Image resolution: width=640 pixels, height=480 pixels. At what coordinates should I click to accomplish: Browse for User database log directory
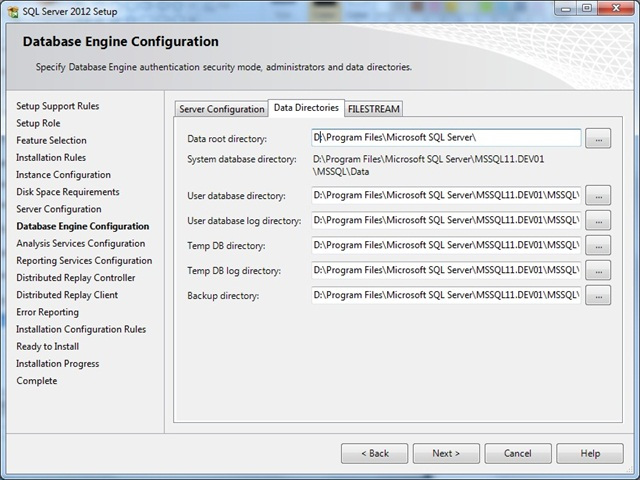(x=598, y=220)
